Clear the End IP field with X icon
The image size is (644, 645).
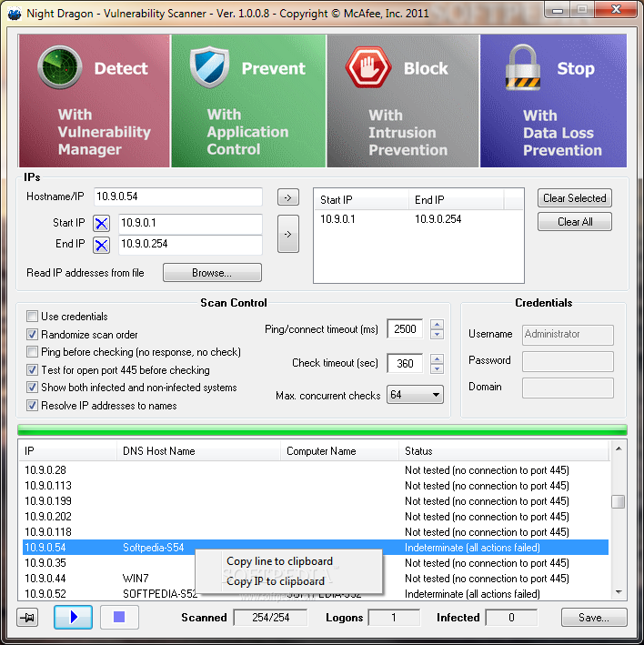click(x=101, y=245)
